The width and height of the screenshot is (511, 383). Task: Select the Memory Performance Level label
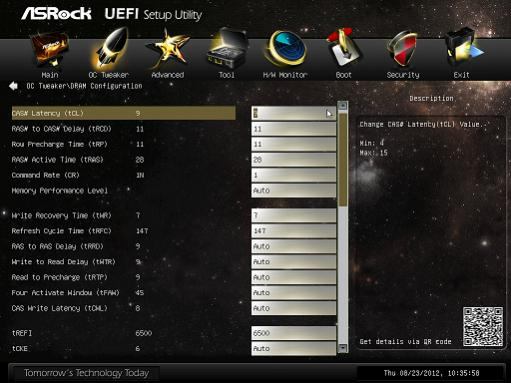(60, 191)
